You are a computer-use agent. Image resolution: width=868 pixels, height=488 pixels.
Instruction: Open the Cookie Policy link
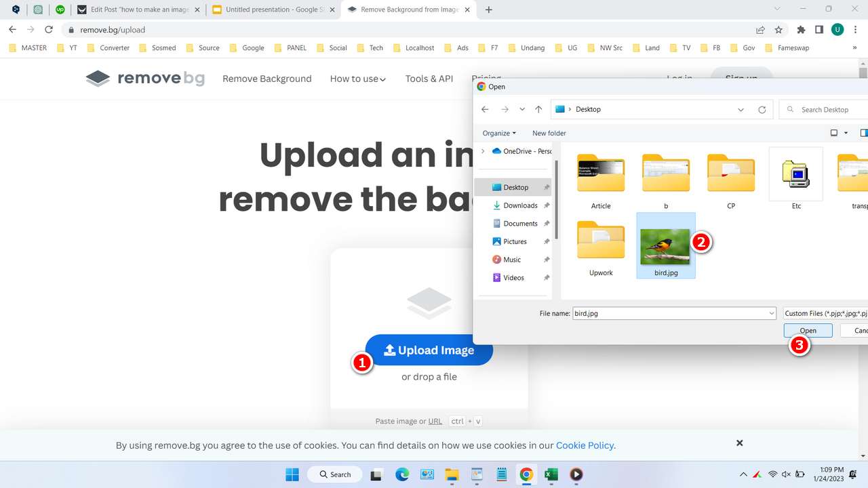pos(585,445)
